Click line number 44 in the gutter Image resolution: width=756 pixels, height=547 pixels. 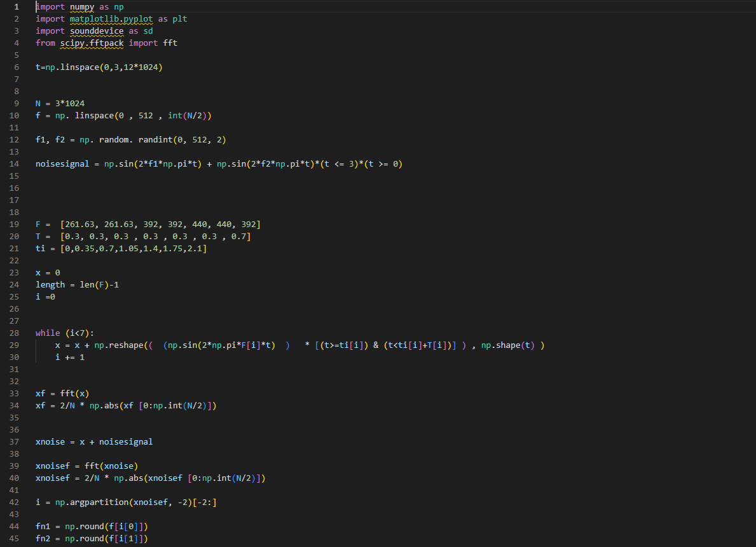(x=14, y=526)
